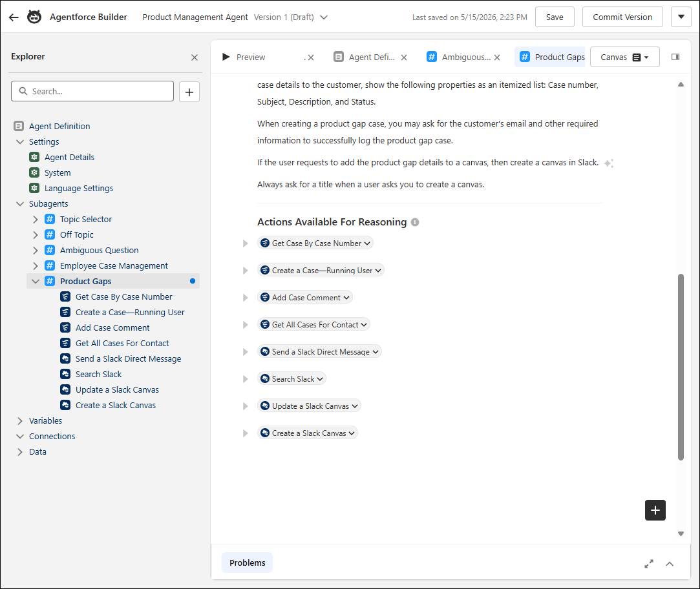Open the dropdown next to Commit Version
Screen dimensions: 700x589
[681, 17]
